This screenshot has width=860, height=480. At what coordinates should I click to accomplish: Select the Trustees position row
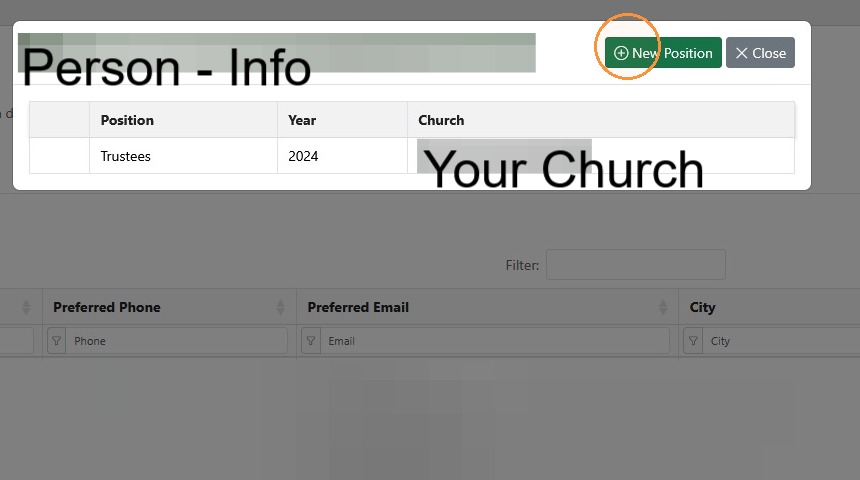click(412, 156)
